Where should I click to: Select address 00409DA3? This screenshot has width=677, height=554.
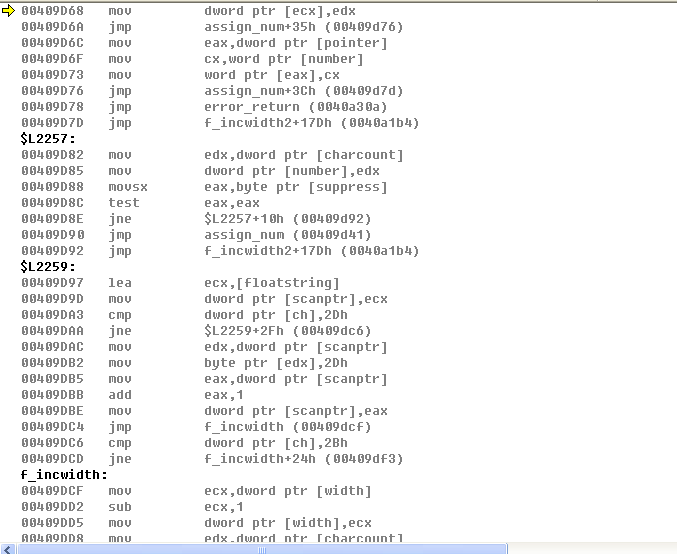(52, 314)
